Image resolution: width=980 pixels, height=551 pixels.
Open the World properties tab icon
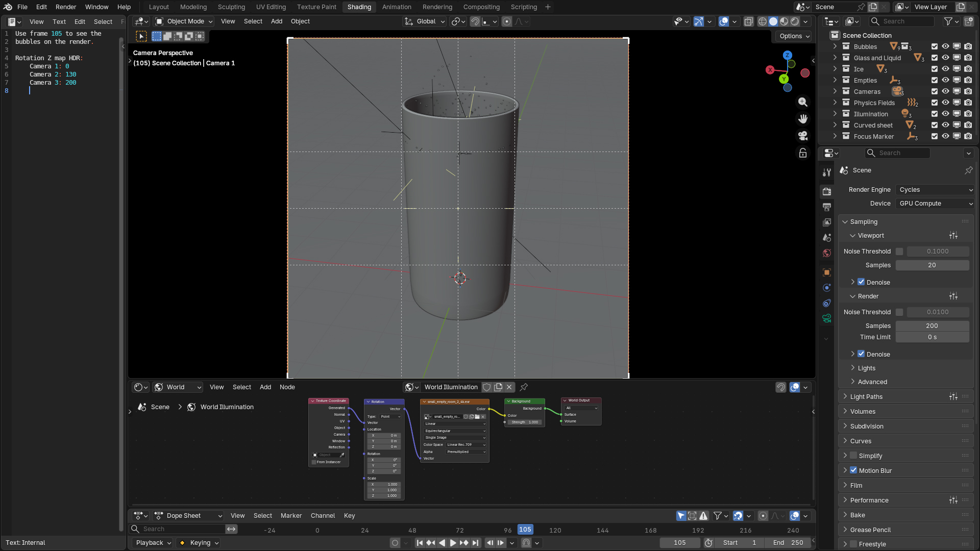[827, 253]
